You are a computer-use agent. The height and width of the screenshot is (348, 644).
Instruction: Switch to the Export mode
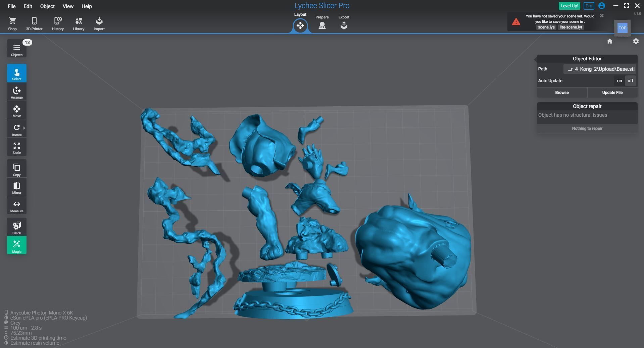(x=344, y=22)
